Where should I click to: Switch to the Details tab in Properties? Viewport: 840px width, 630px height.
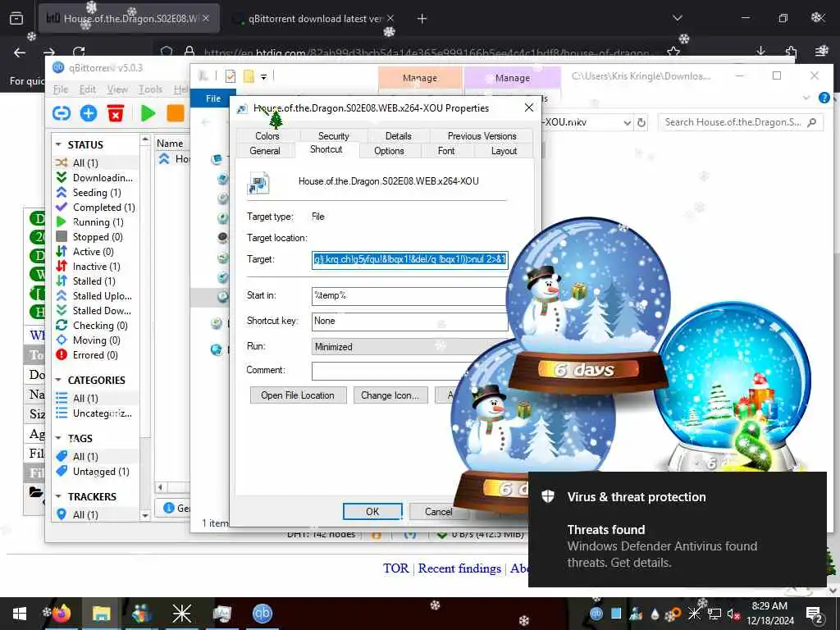(x=398, y=136)
